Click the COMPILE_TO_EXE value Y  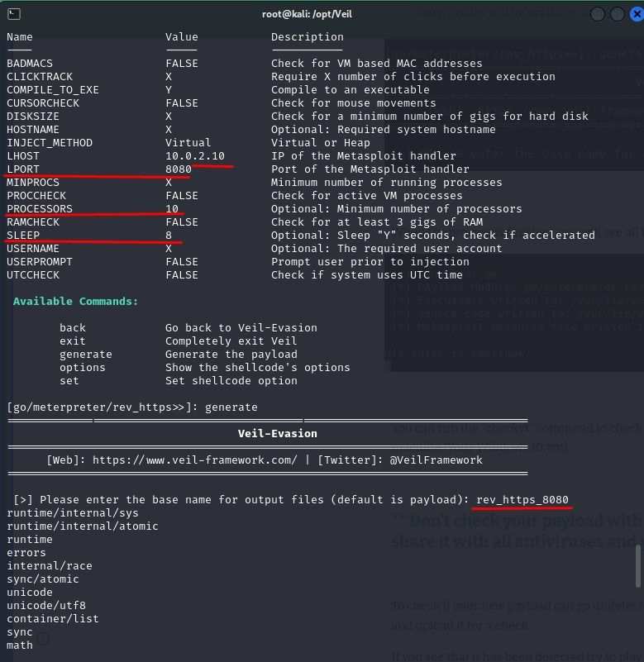click(169, 90)
